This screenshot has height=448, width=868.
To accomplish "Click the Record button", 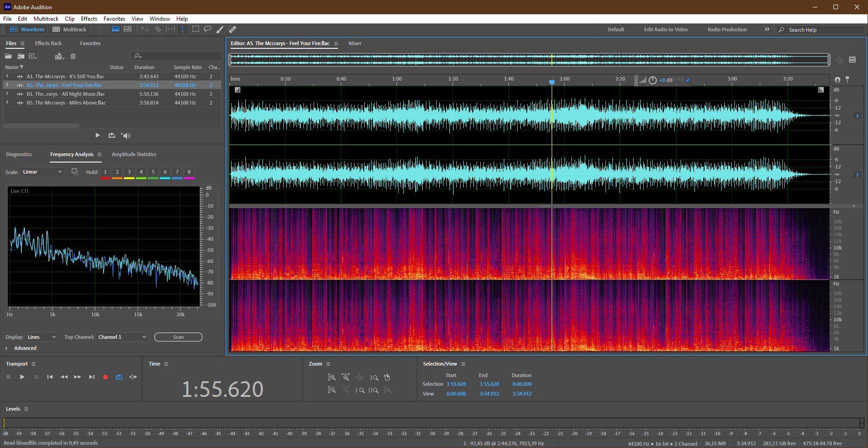I will pyautogui.click(x=105, y=377).
